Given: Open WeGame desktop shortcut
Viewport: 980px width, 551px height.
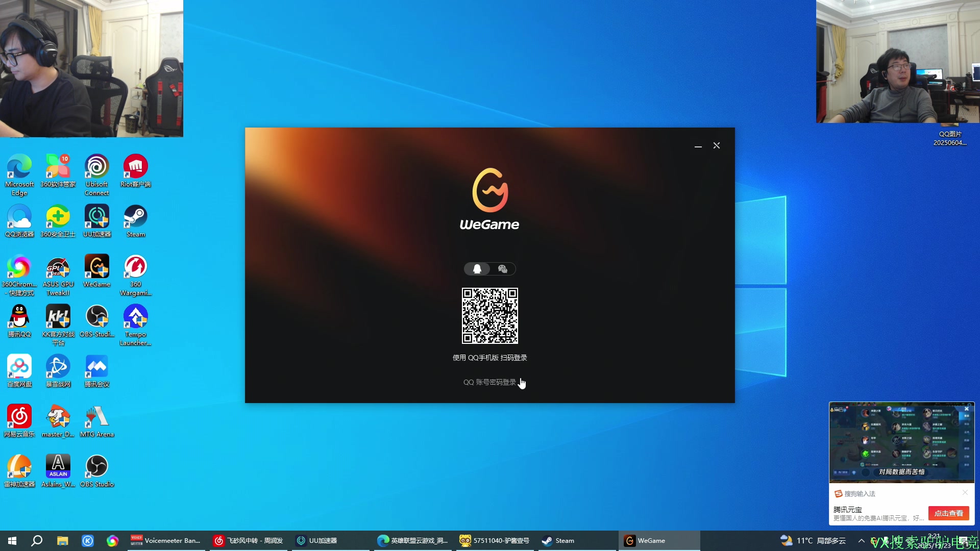Looking at the screenshot, I should (97, 270).
